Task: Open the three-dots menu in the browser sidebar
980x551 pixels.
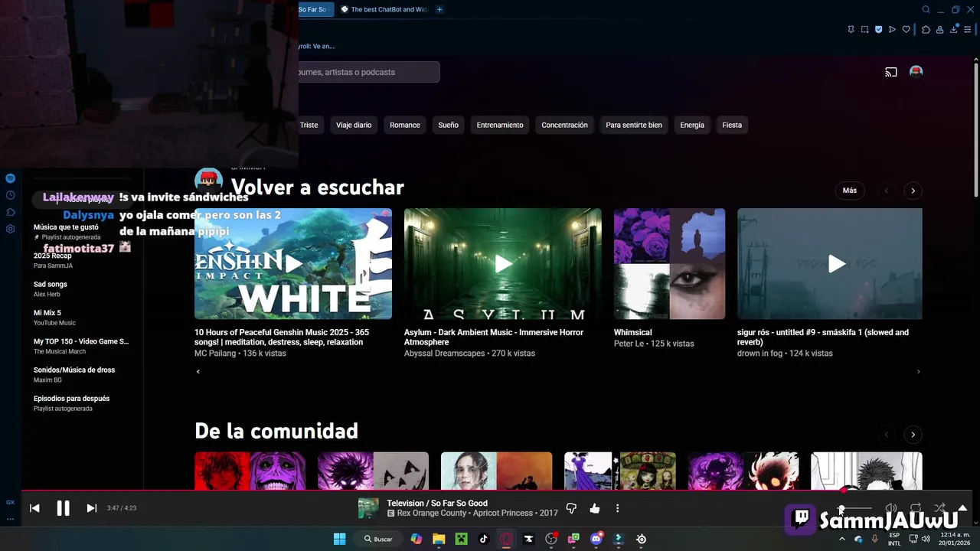Action: pos(10,519)
